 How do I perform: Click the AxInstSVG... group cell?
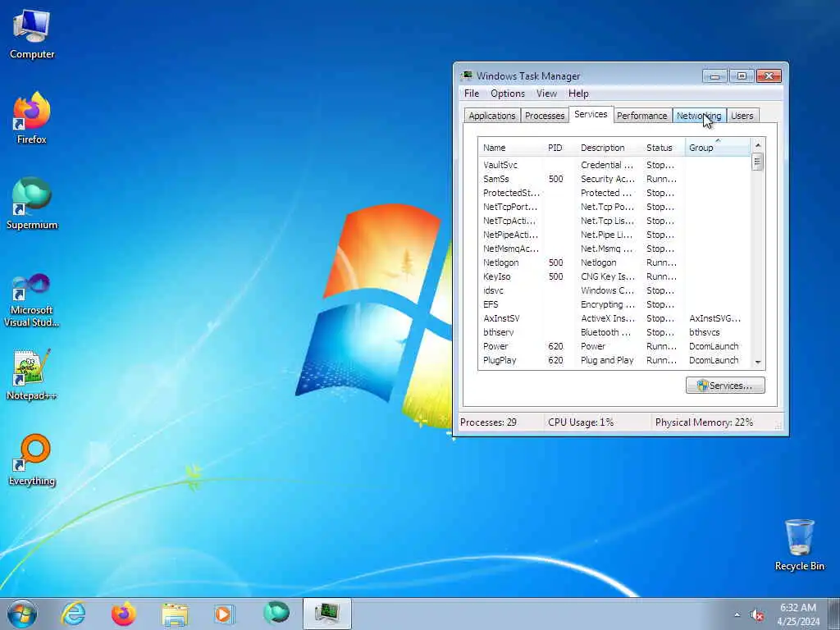coord(714,318)
